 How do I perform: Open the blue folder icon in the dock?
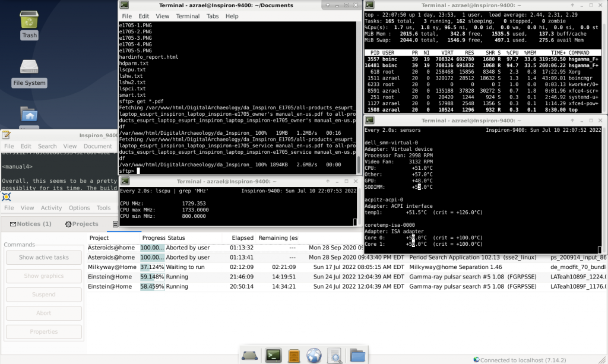pos(357,355)
